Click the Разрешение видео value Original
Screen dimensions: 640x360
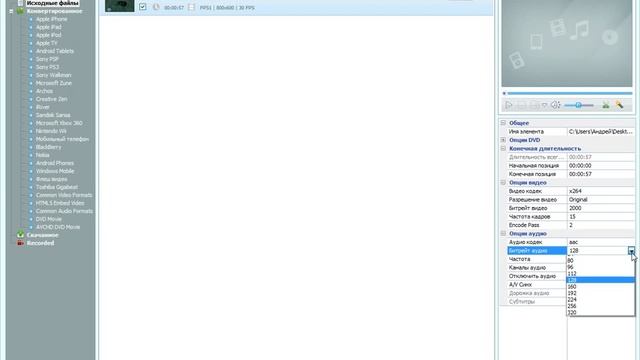pyautogui.click(x=601, y=200)
